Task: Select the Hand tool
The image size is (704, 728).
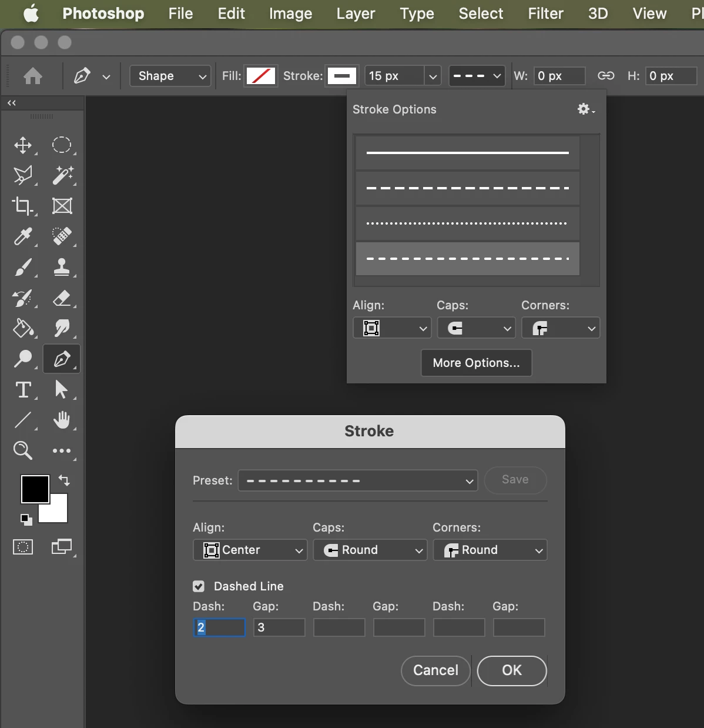Action: click(x=62, y=420)
